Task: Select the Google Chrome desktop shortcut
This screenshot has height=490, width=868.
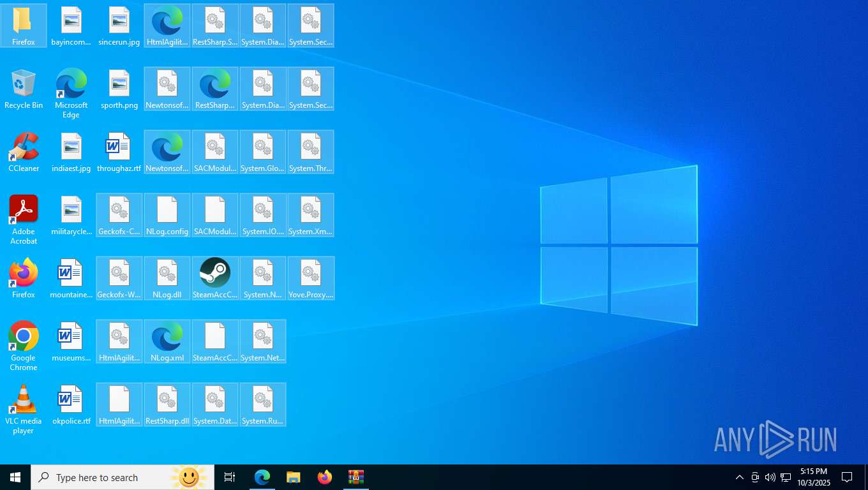Action: (x=24, y=346)
